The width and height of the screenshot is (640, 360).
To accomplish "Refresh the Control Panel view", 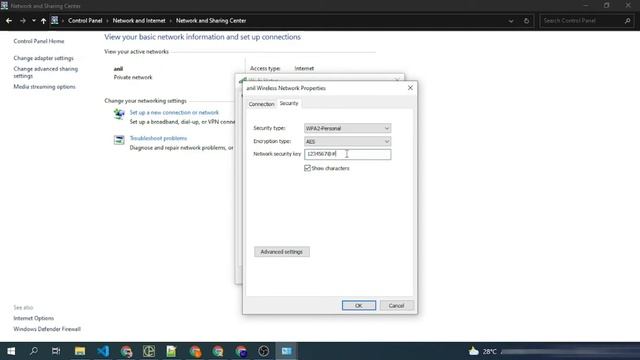I will pyautogui.click(x=526, y=21).
